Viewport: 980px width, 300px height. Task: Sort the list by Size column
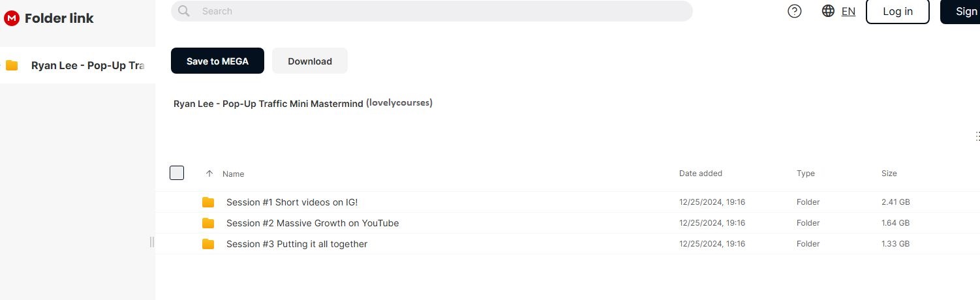pyautogui.click(x=889, y=173)
